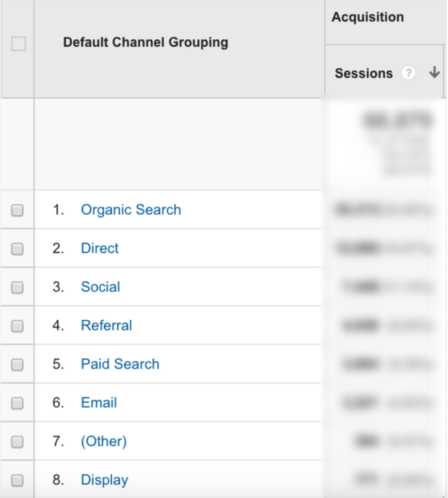Open the Display channel link
The image size is (448, 498).
[105, 480]
